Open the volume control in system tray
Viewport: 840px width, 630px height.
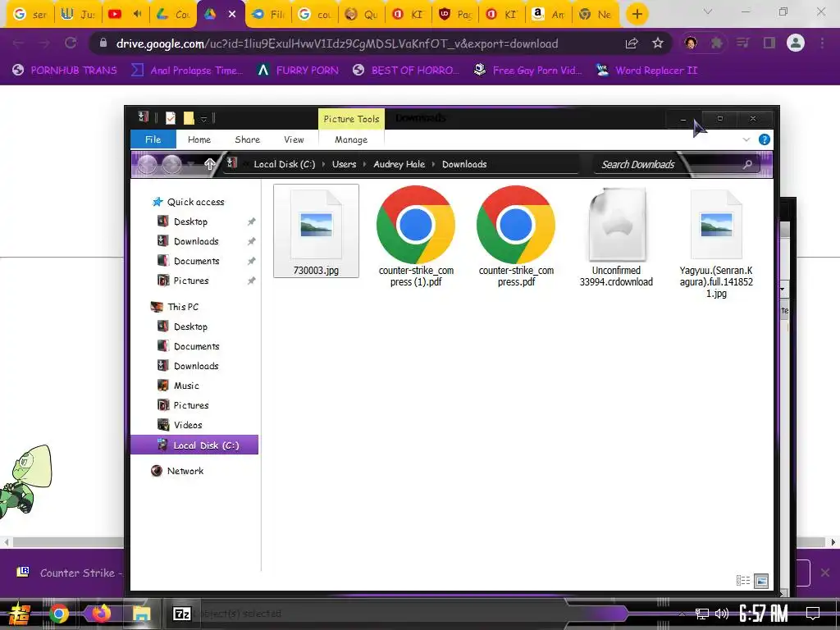[722, 614]
